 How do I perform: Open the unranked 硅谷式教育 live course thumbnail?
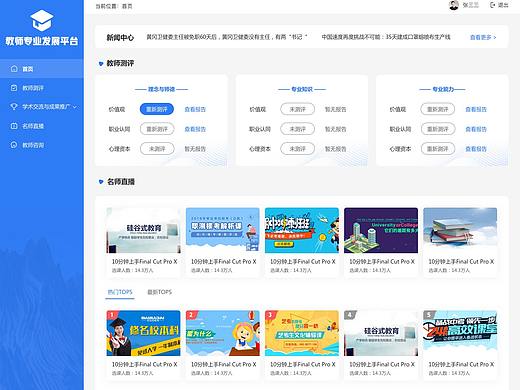(143, 230)
